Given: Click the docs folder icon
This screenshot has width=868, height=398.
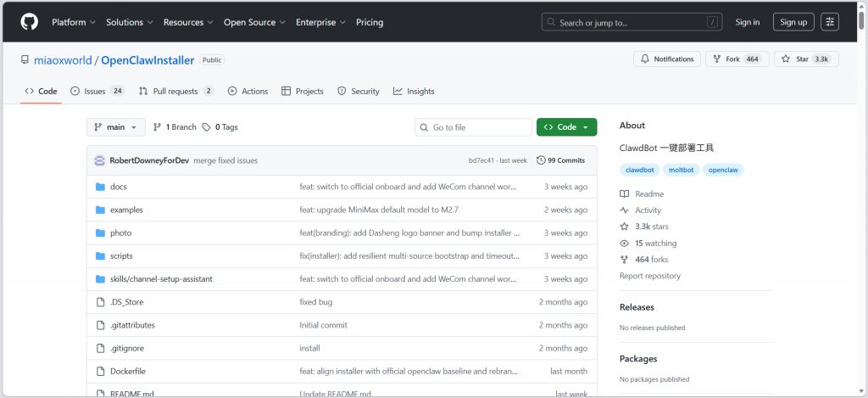Looking at the screenshot, I should [100, 187].
